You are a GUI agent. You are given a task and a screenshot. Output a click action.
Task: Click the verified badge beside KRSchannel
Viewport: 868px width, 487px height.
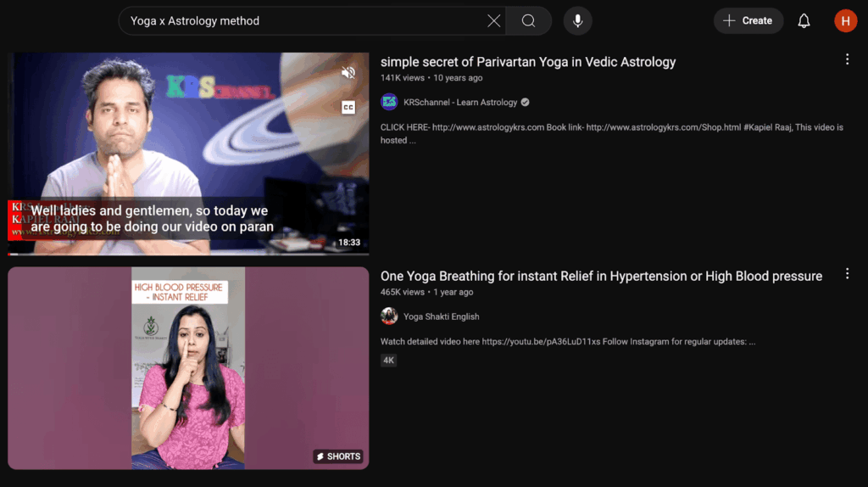coord(525,103)
